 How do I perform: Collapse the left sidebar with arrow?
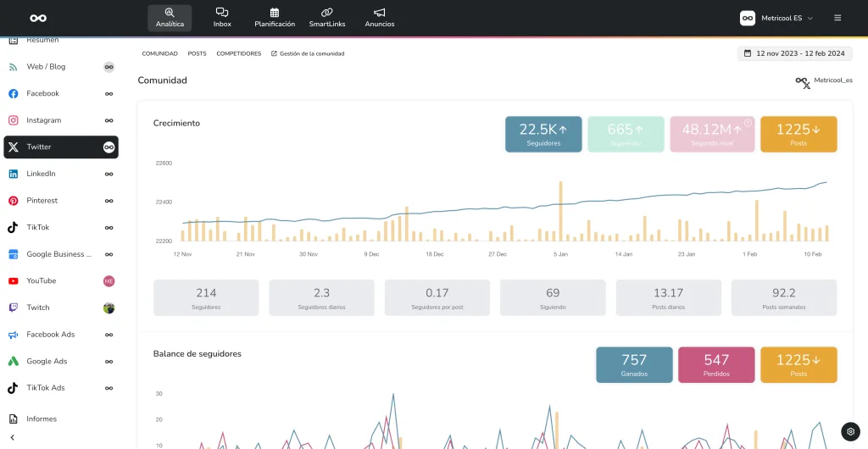(x=13, y=437)
